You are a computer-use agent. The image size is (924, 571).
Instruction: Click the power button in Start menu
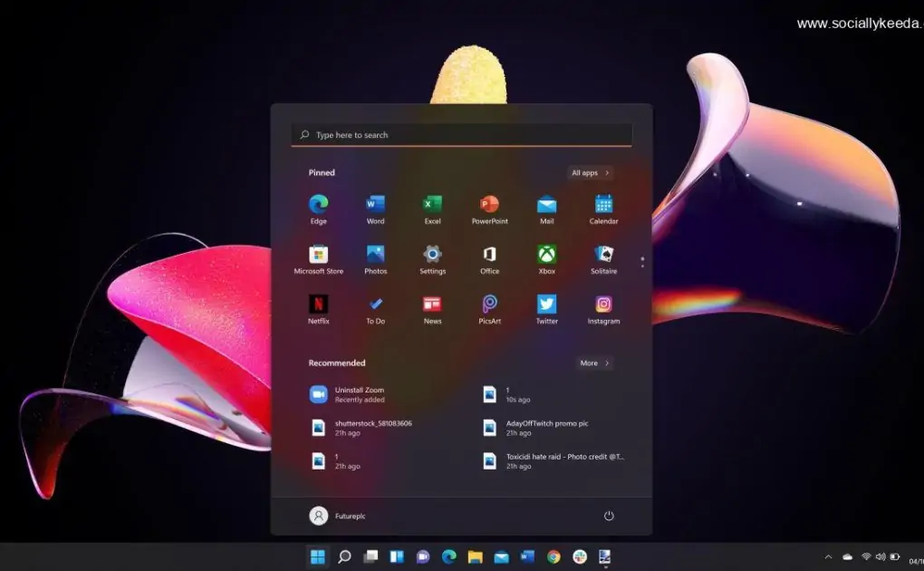pos(609,516)
